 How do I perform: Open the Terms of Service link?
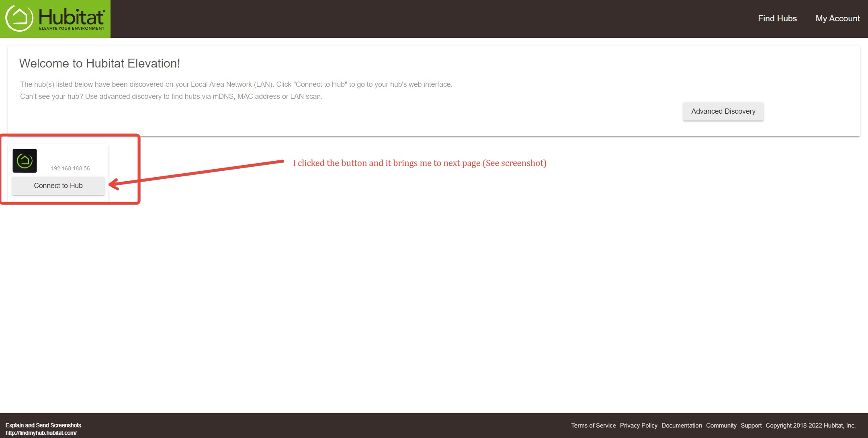(593, 426)
